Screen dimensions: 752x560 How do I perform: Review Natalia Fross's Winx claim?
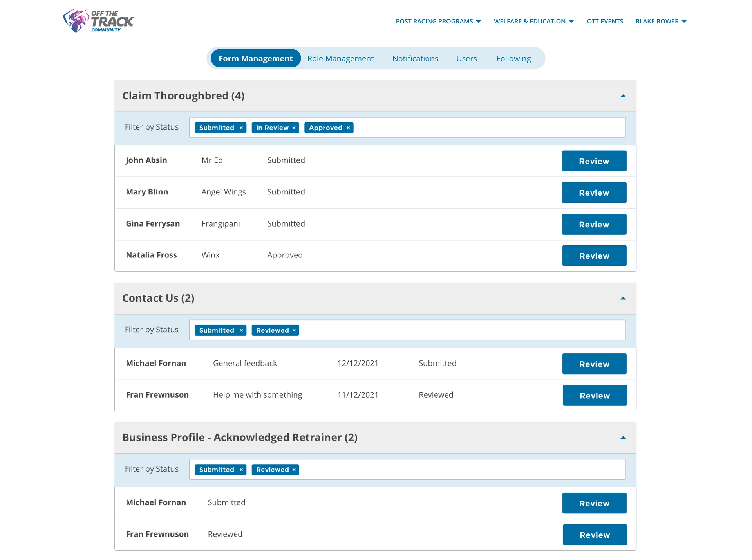(595, 256)
